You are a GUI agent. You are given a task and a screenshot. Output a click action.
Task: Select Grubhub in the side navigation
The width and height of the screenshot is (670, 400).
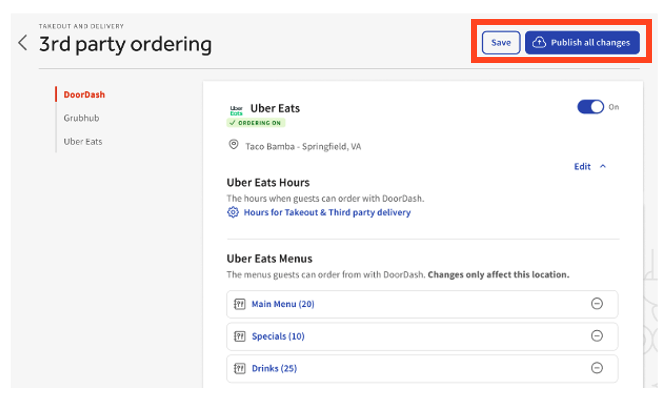tap(82, 118)
